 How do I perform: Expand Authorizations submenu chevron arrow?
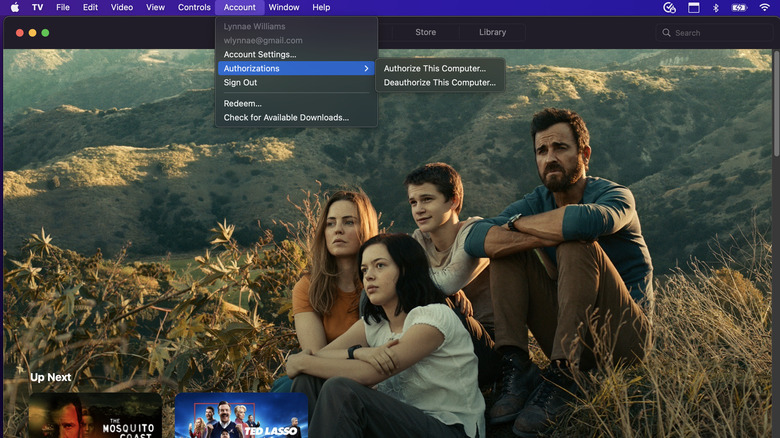click(x=366, y=68)
